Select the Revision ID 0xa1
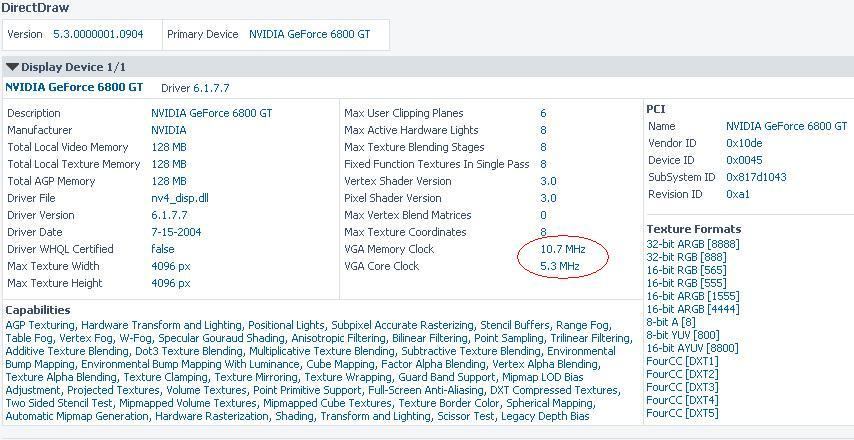854x440 pixels. 738,194
